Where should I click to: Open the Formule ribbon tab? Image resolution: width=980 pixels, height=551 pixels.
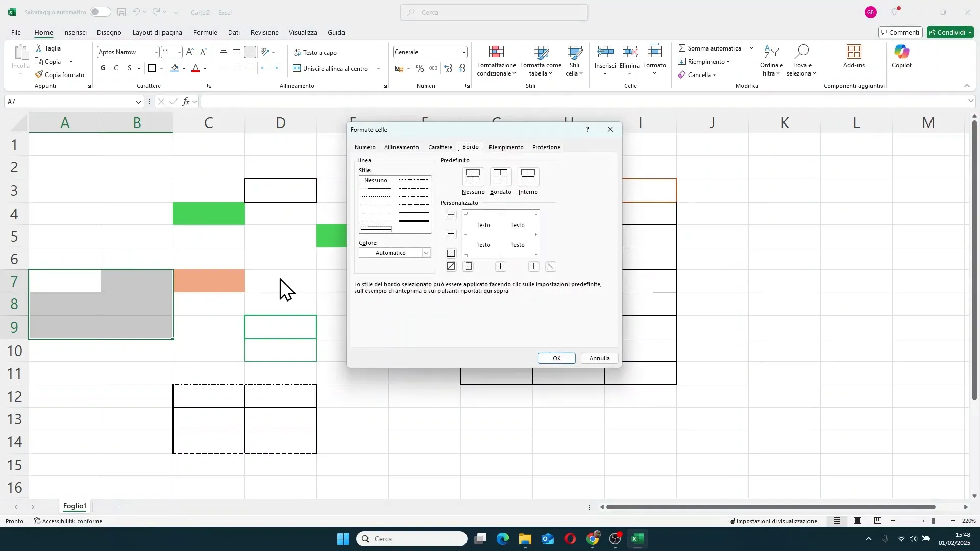coord(205,32)
